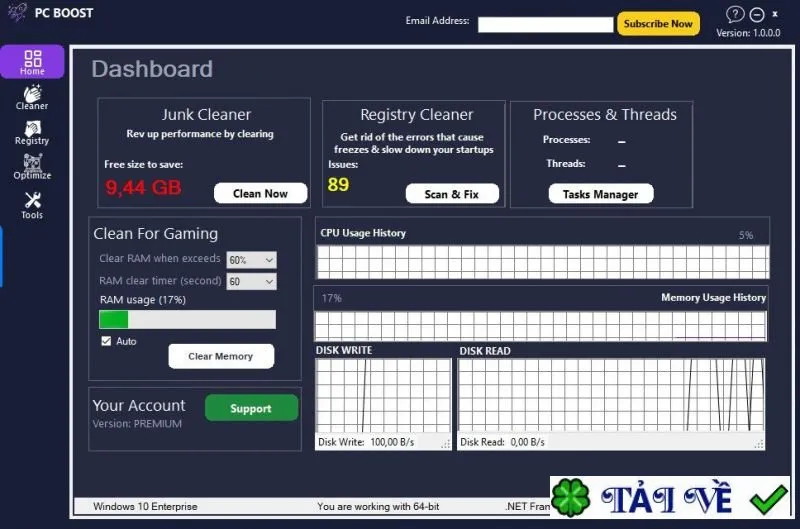
Task: Click the green clover icon on banner
Action: tap(570, 498)
